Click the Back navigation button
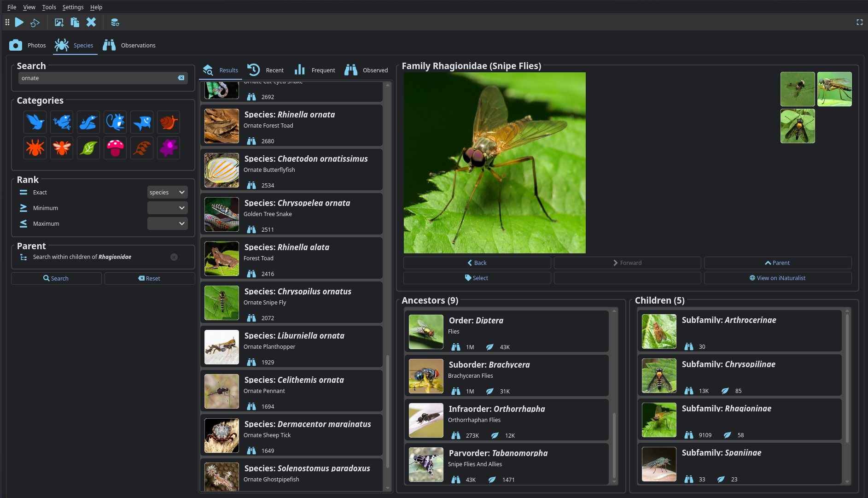Viewport: 868px width, 498px height. point(477,263)
